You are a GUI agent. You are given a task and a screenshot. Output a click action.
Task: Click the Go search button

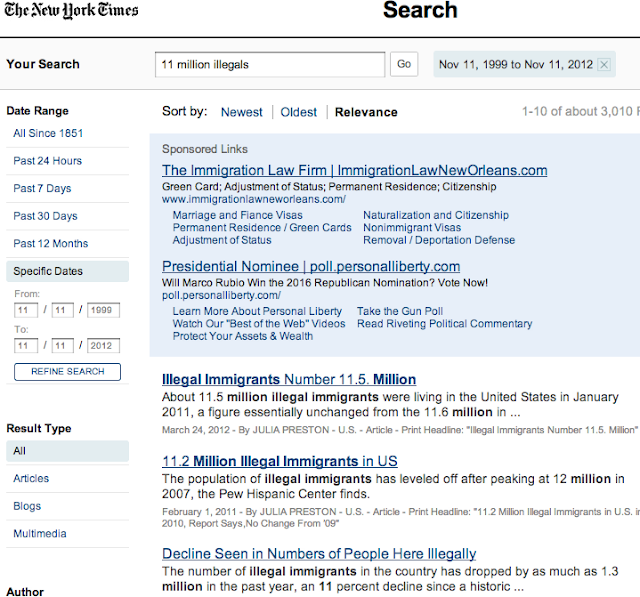404,64
